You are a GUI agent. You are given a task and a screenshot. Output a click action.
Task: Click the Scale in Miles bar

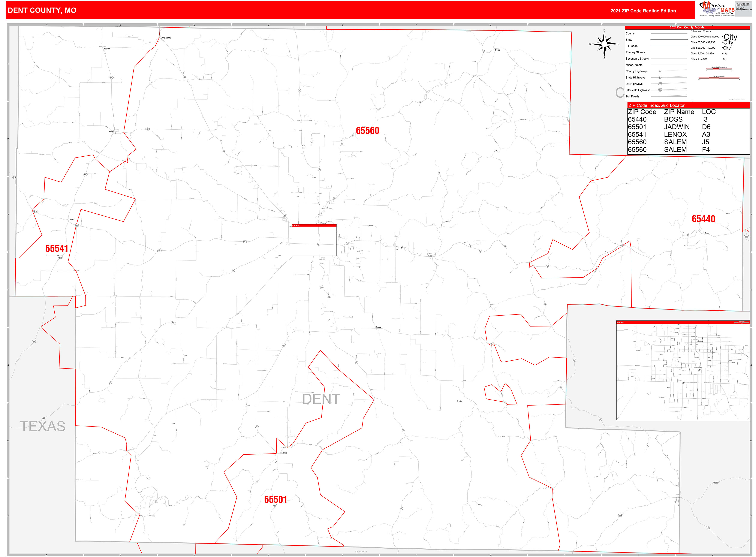[x=719, y=78]
